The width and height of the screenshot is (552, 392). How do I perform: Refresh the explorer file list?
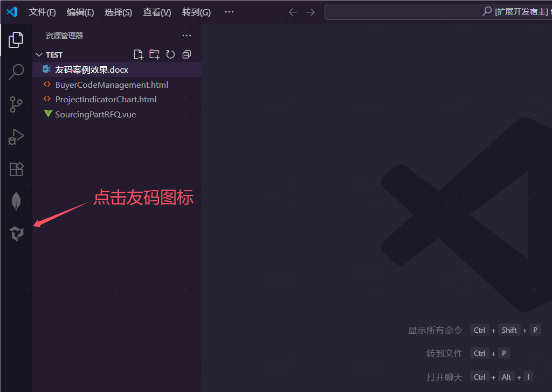(170, 54)
